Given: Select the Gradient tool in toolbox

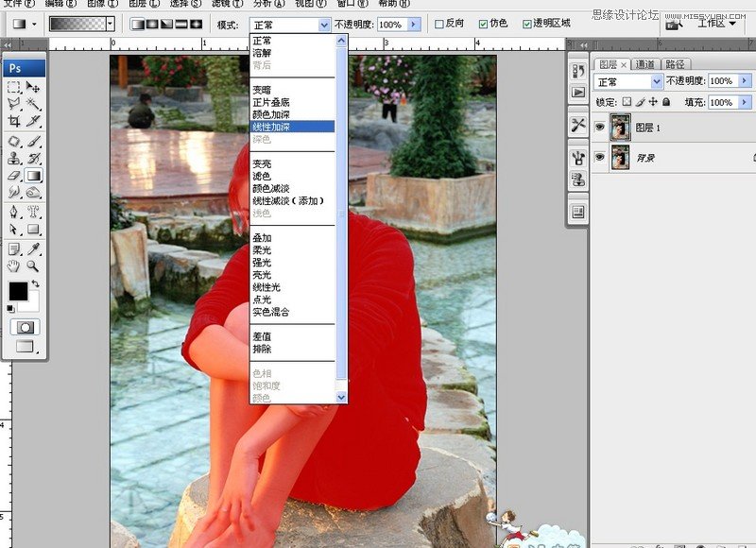Looking at the screenshot, I should [33, 176].
